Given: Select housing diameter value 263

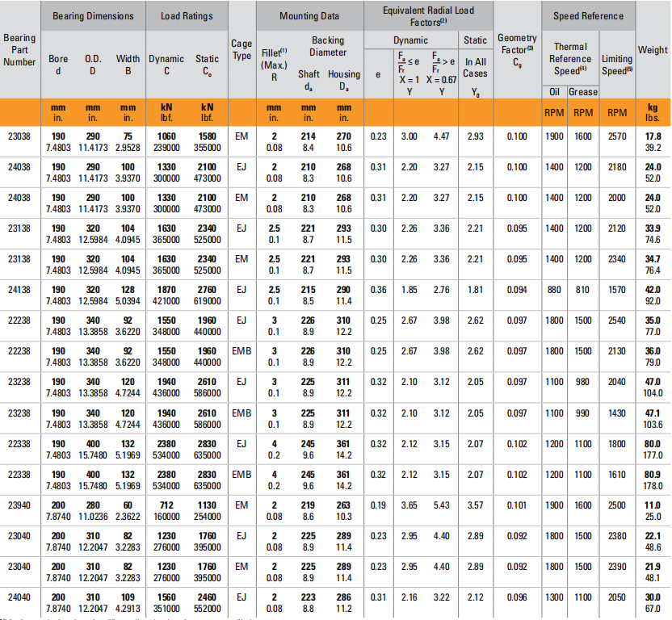Looking at the screenshot, I should pos(344,505).
